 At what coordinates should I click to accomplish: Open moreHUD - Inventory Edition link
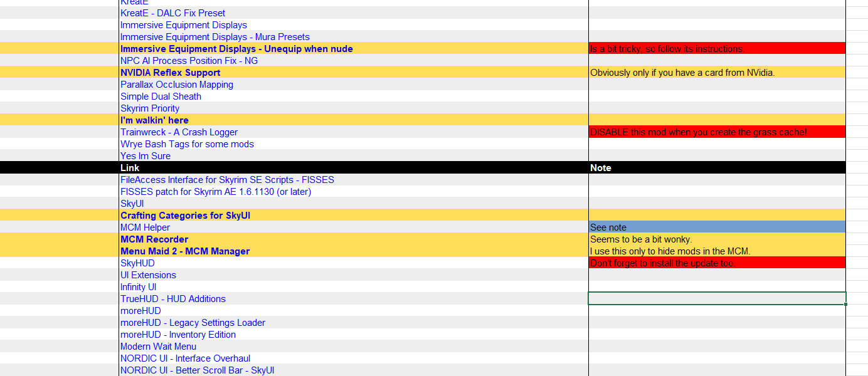click(178, 335)
